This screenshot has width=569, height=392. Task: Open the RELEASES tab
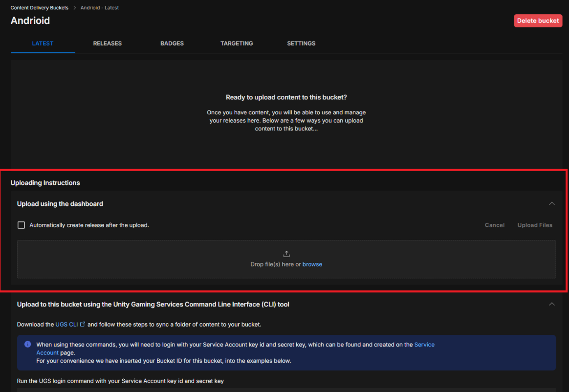point(108,43)
